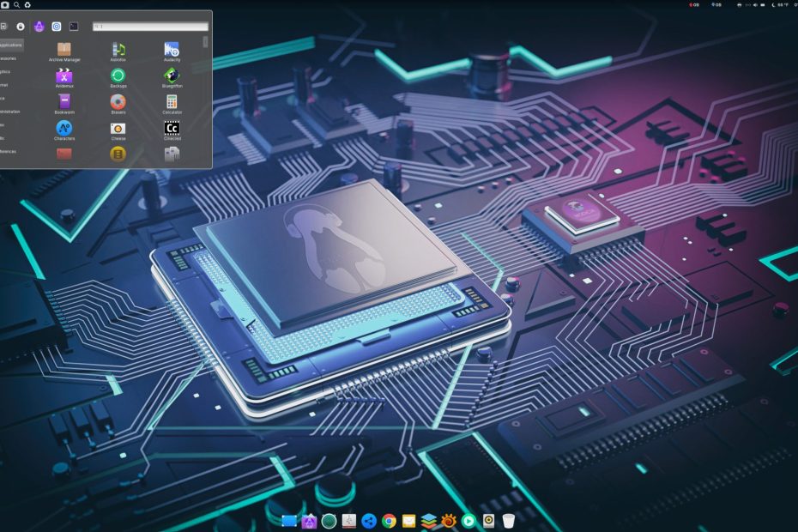The height and width of the screenshot is (532, 798).
Task: Open the yellow round app icon in bottom row
Action: point(118,154)
